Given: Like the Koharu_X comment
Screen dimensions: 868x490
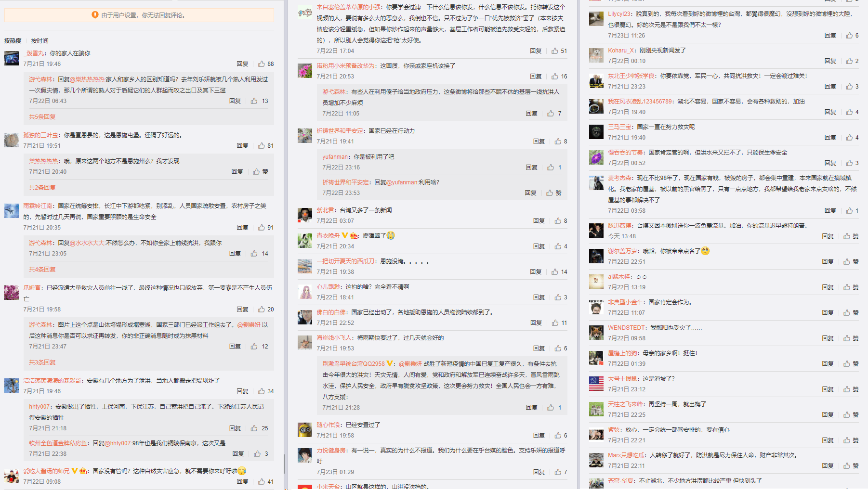Looking at the screenshot, I should (x=849, y=61).
